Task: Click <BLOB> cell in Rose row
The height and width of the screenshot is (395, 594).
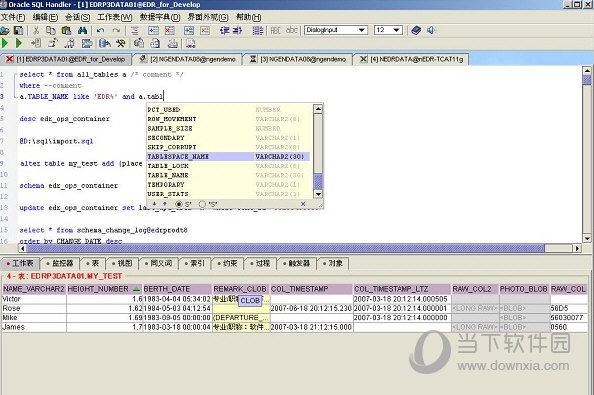Action: pos(524,308)
